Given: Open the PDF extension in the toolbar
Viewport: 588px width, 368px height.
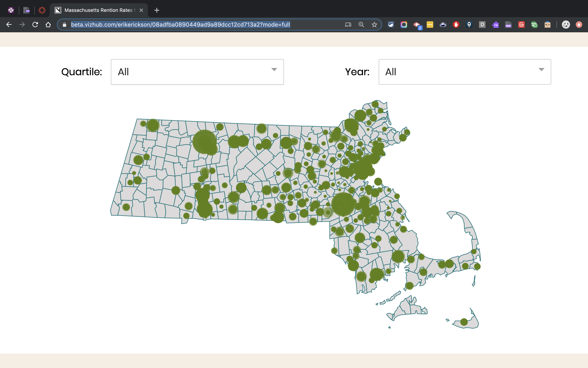Looking at the screenshot, I should coord(508,25).
